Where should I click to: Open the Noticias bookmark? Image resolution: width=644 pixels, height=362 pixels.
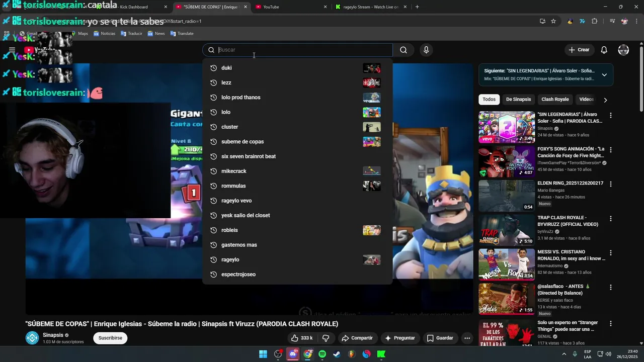[x=105, y=34]
